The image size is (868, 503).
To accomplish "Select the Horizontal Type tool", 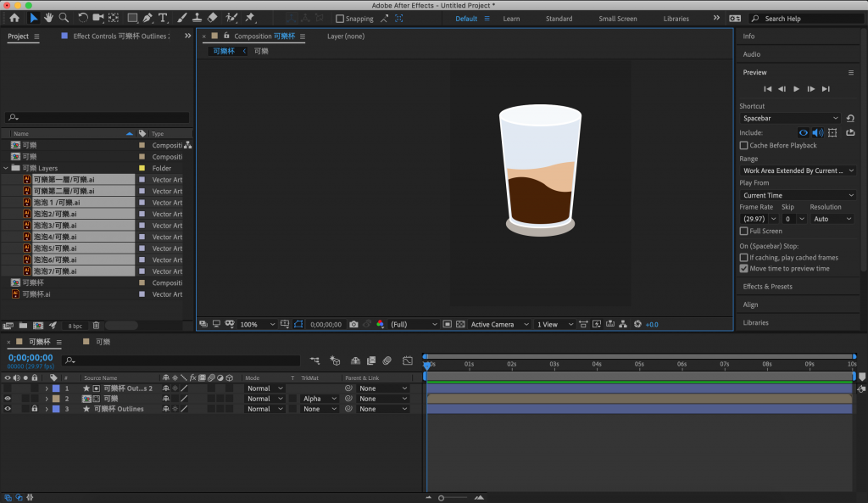I will 163,18.
